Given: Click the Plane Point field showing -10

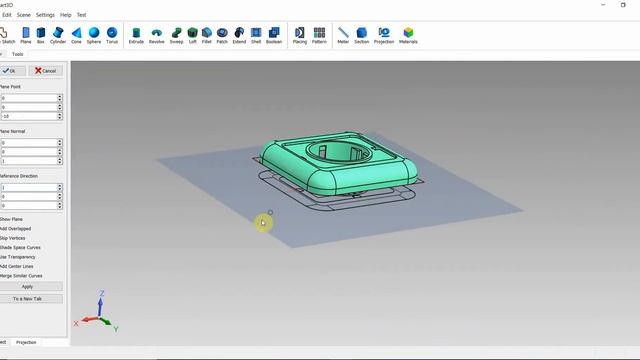Looking at the screenshot, I should (x=29, y=116).
